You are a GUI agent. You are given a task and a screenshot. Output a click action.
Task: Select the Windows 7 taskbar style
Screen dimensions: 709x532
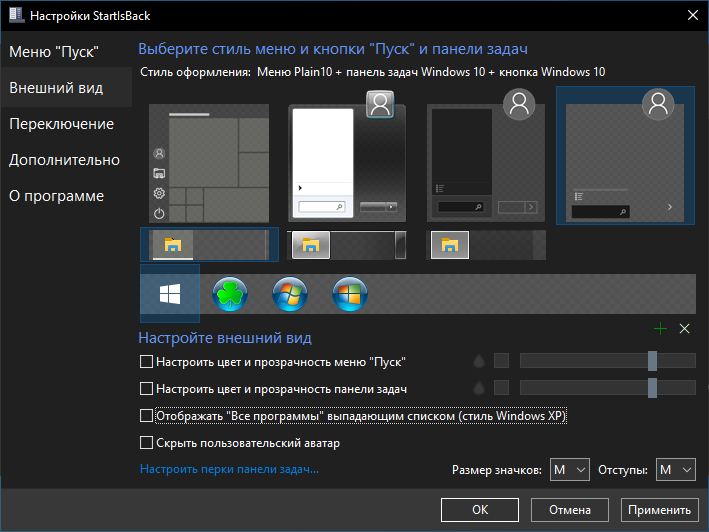coord(347,245)
